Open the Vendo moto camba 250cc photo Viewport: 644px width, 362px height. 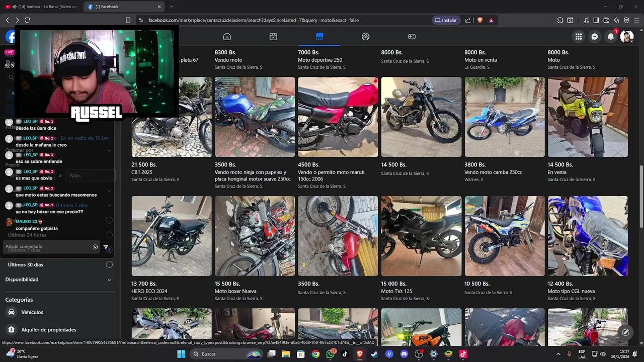pyautogui.click(x=504, y=117)
